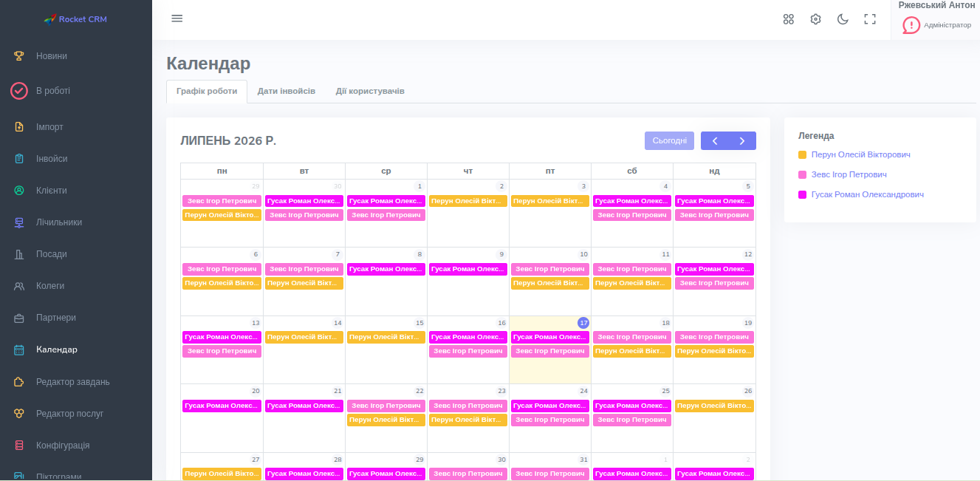The width and height of the screenshot is (980, 481).
Task: Toggle the hamburger sidebar menu
Action: click(177, 18)
